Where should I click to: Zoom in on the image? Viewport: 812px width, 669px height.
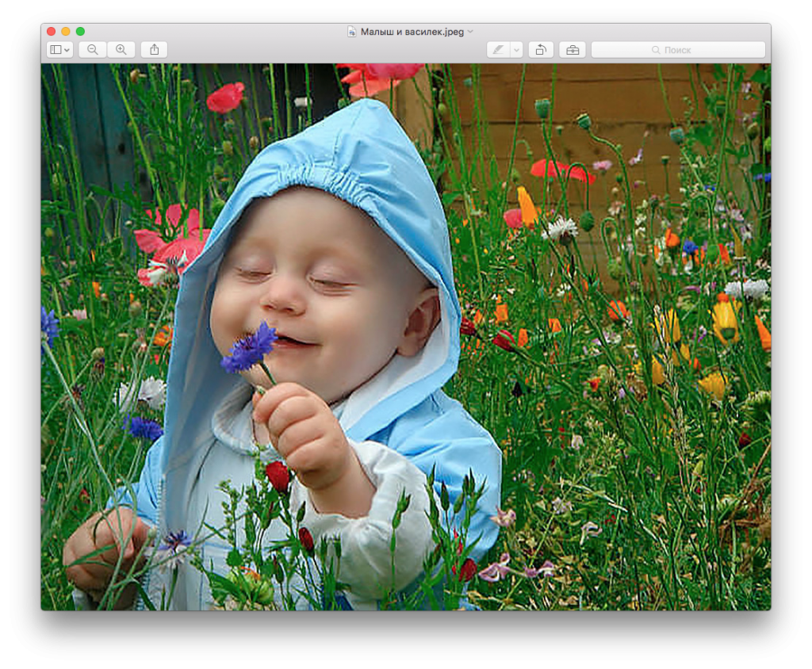(121, 50)
